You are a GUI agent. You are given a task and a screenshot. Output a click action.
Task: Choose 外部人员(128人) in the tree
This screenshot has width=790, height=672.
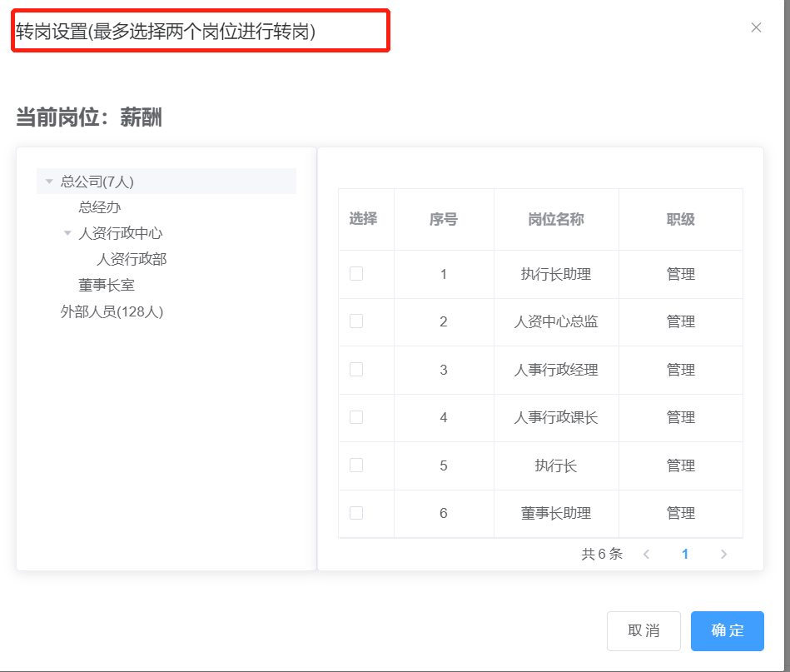click(112, 311)
